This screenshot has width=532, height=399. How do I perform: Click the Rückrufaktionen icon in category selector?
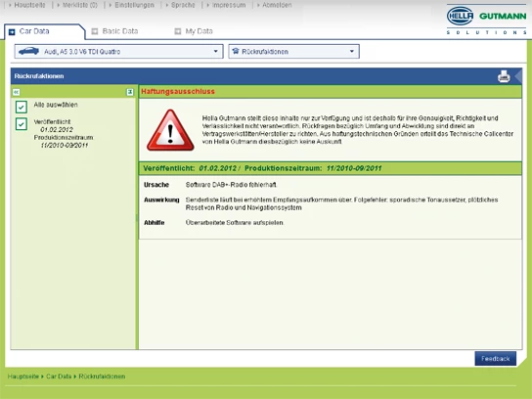pos(236,51)
